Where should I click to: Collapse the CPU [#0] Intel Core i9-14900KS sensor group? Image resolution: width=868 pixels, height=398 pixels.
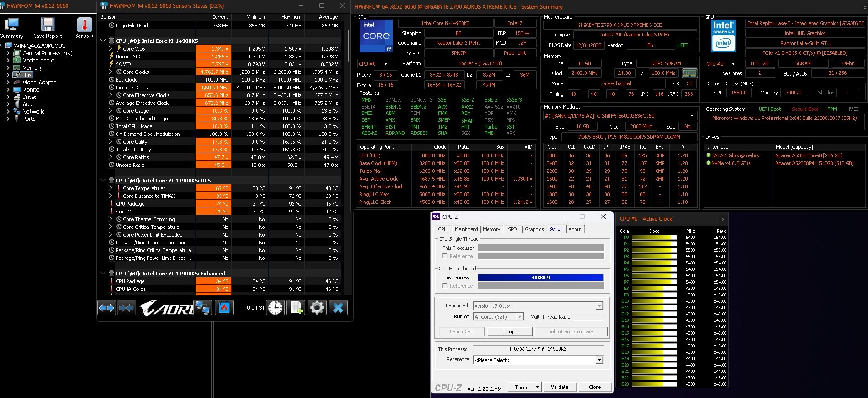click(x=103, y=41)
